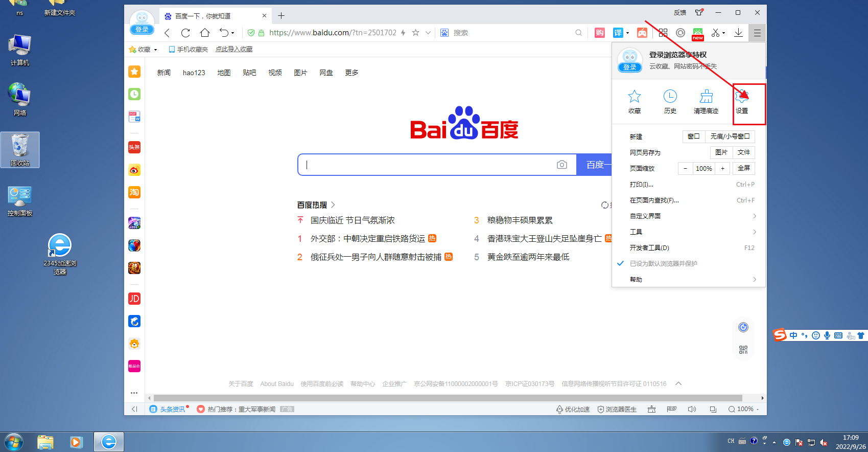Image resolution: width=868 pixels, height=452 pixels.
Task: Open the Weibo sidebar icon
Action: 134,170
